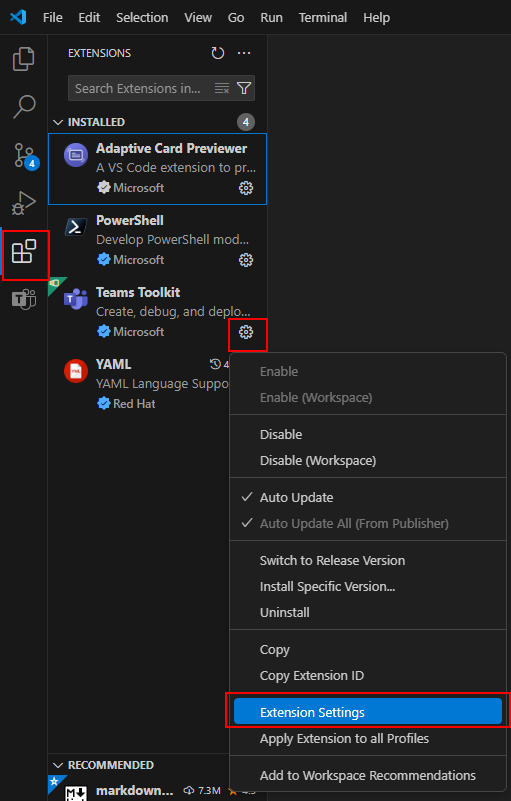Open the Go menu
Screen dimensions: 511x801
point(236,17)
